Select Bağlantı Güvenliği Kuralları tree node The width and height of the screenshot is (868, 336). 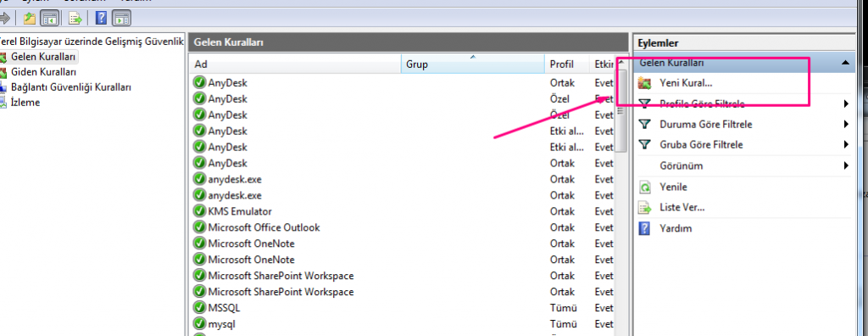click(71, 87)
